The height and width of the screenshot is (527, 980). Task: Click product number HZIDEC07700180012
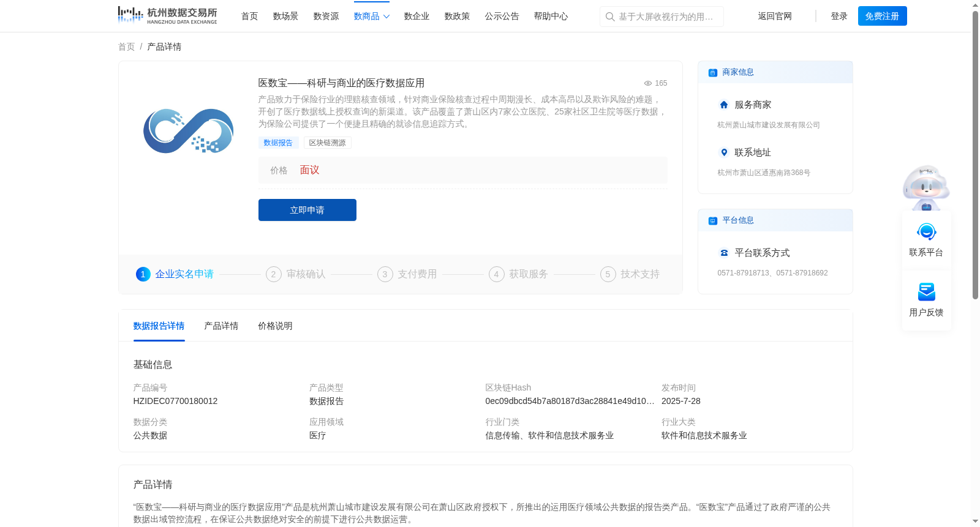click(176, 402)
